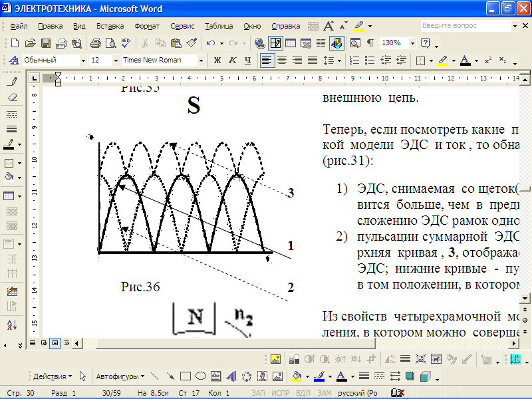The image size is (532, 399).
Task: Open Word Help question mark
Action: click(425, 43)
